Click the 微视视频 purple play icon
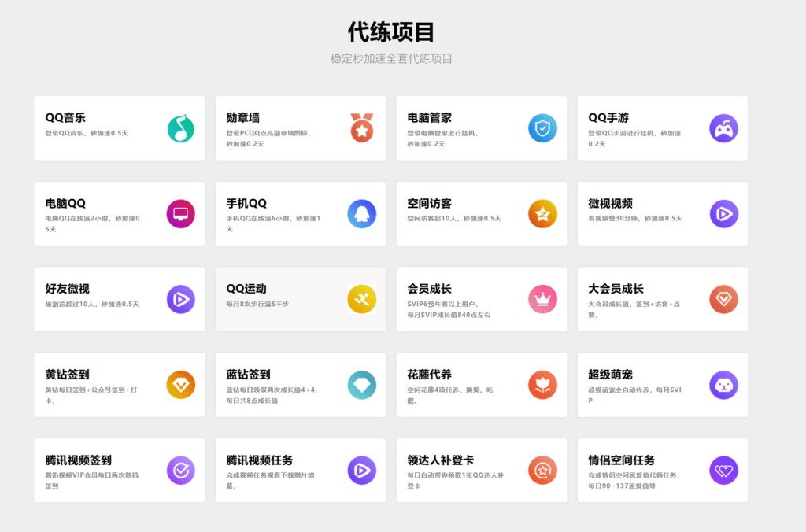 724,214
